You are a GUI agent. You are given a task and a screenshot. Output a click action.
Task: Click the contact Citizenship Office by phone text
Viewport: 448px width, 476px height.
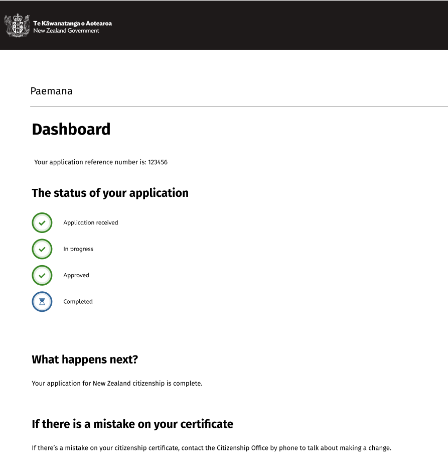pyautogui.click(x=212, y=448)
